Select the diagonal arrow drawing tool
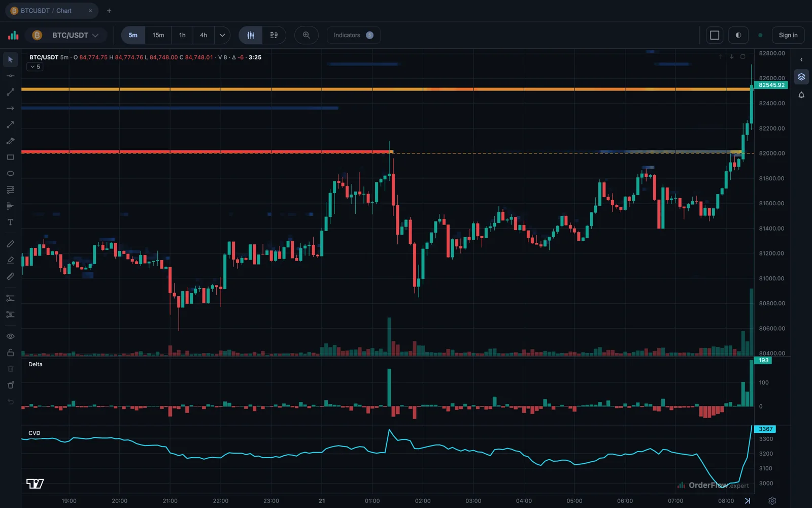This screenshot has width=812, height=508. click(10, 124)
